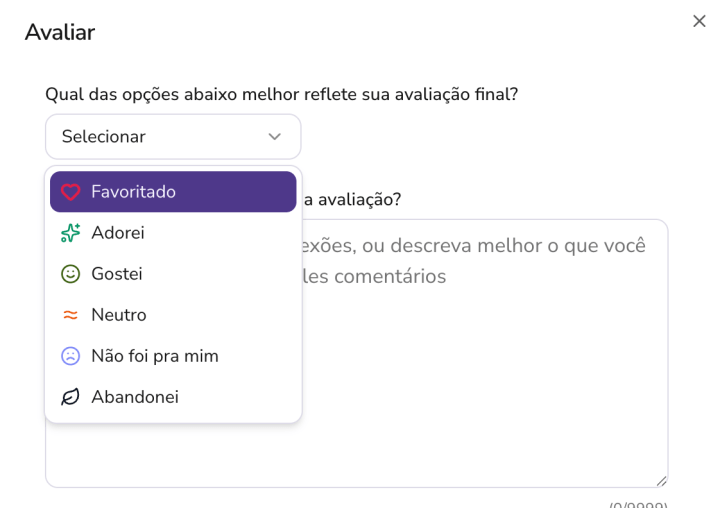
Task: Click the 'Qual das opções abaixo' question label
Action: tap(281, 94)
